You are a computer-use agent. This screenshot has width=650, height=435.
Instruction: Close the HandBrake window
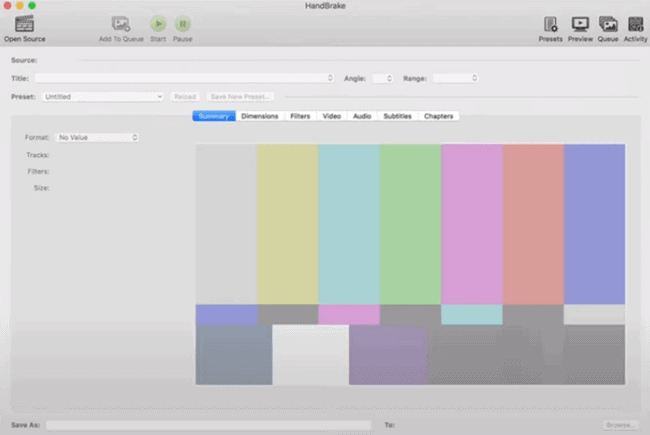pyautogui.click(x=7, y=6)
